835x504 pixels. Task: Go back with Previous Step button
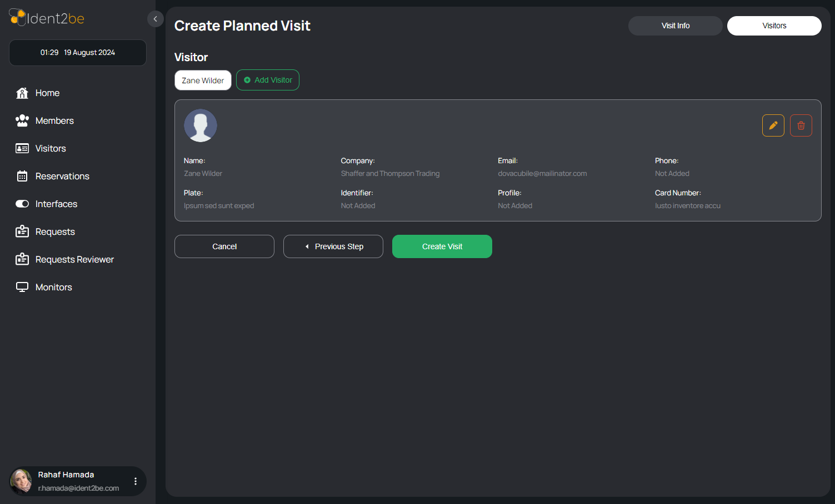pos(333,246)
